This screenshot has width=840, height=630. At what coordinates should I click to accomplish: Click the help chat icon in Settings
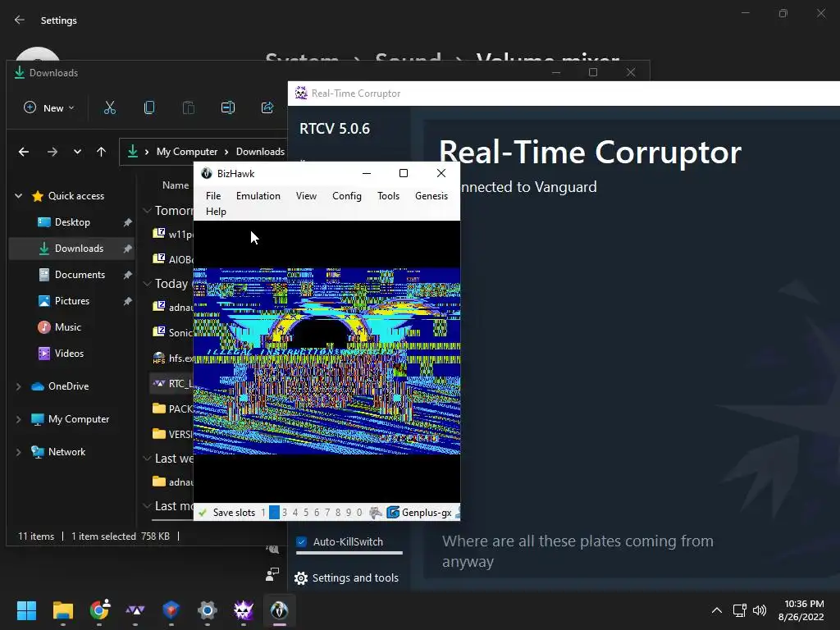tap(272, 549)
